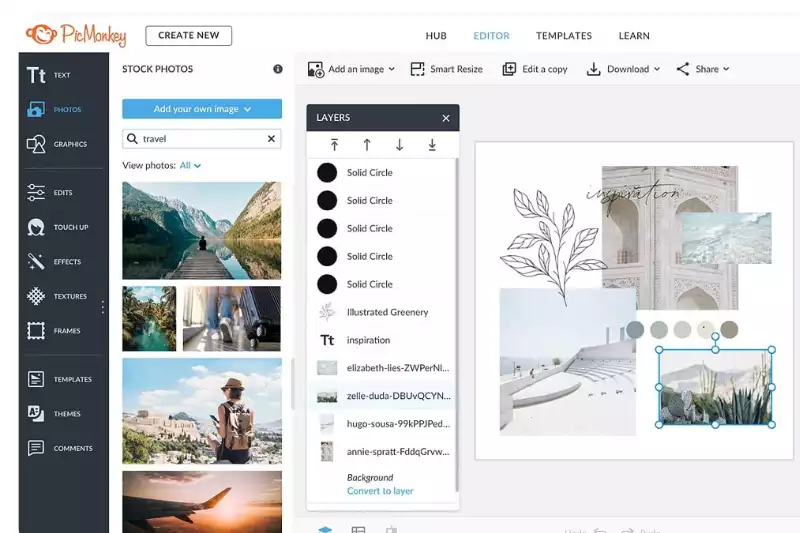Pick tropical river palms stock photo
Screen dimensions: 800x533
(x=149, y=318)
